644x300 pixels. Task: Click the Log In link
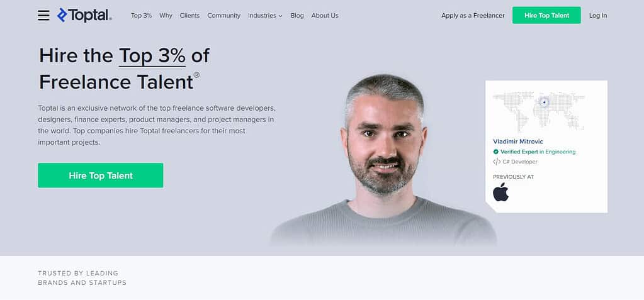coord(598,16)
